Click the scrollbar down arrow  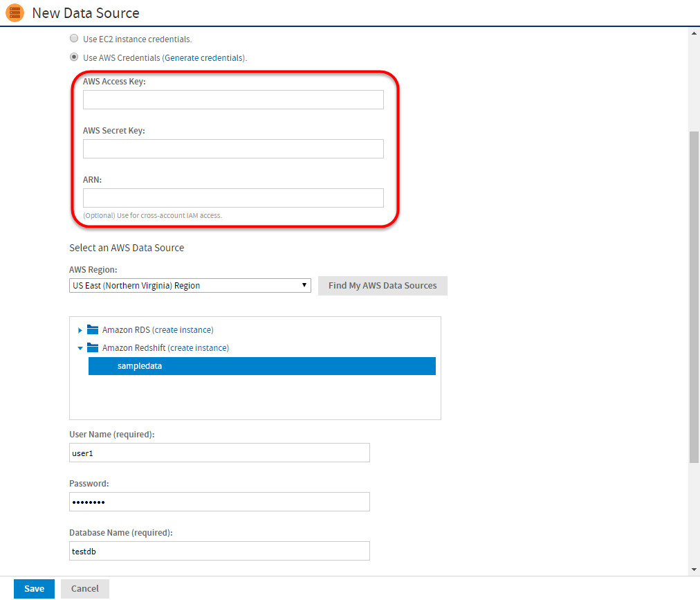coord(694,569)
